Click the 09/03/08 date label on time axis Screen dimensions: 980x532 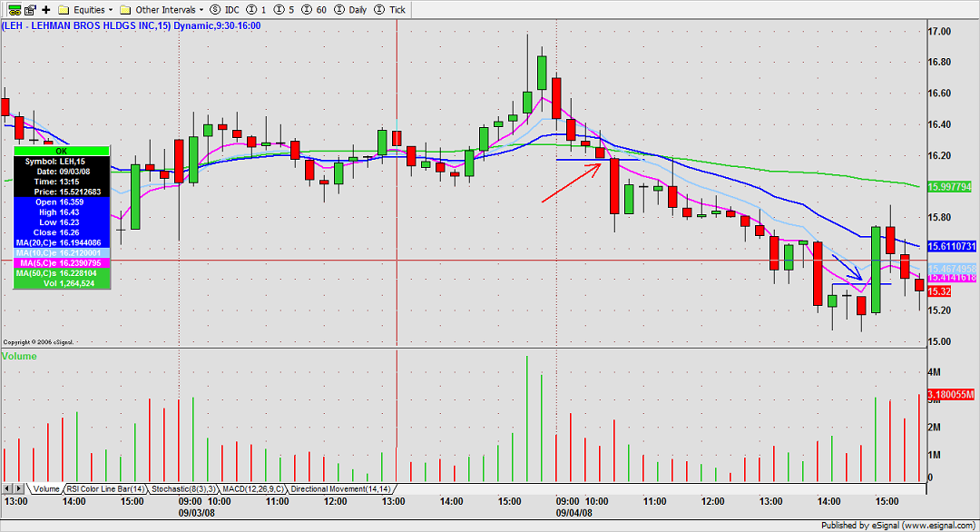click(196, 513)
